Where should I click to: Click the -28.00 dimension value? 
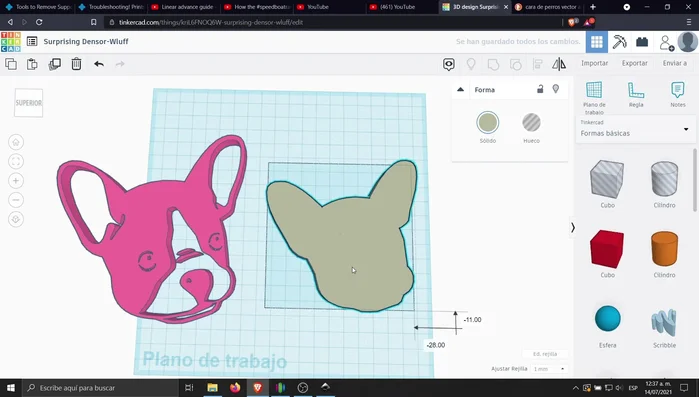coord(436,345)
